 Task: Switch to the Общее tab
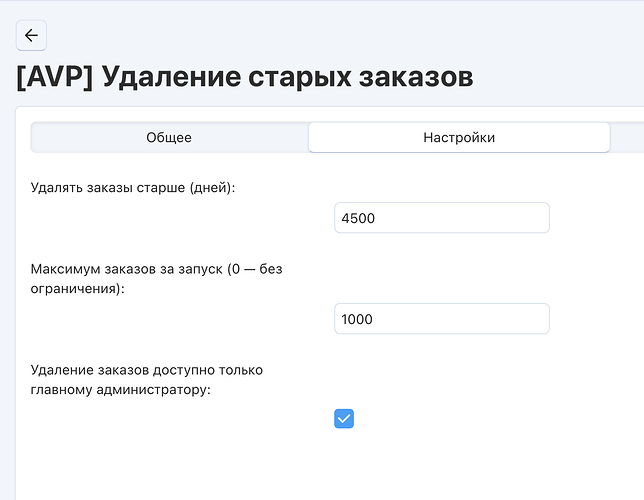click(169, 137)
